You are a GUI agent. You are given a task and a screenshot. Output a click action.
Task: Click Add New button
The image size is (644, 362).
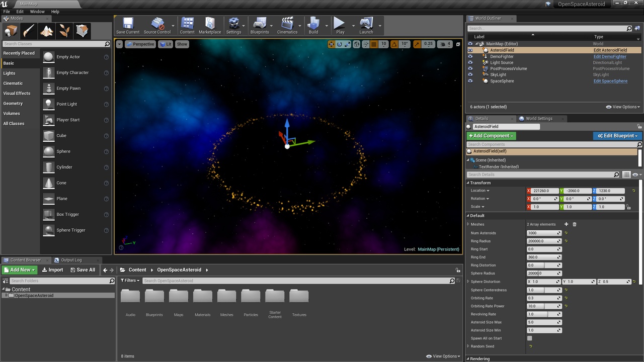pos(20,270)
